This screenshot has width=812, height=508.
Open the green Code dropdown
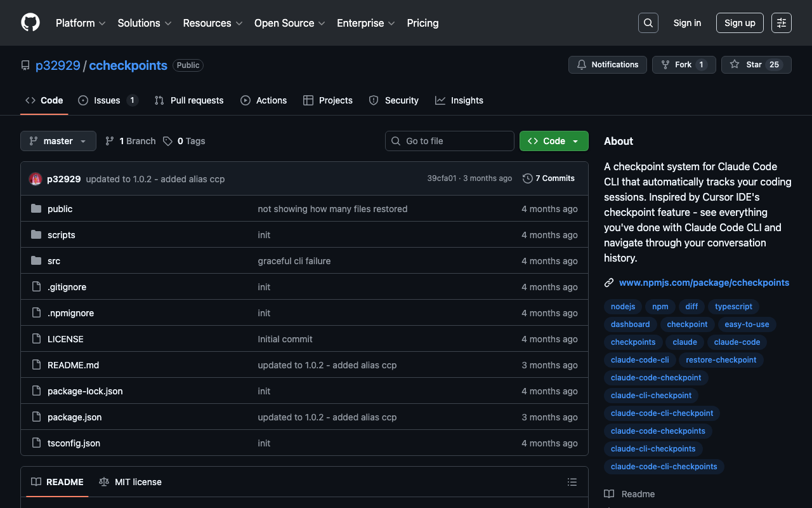(553, 141)
